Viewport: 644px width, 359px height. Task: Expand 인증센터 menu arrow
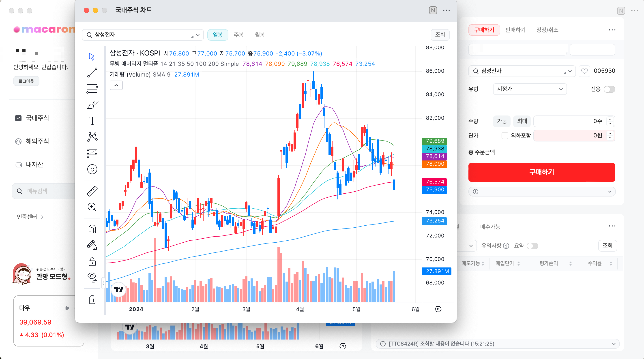(42, 217)
